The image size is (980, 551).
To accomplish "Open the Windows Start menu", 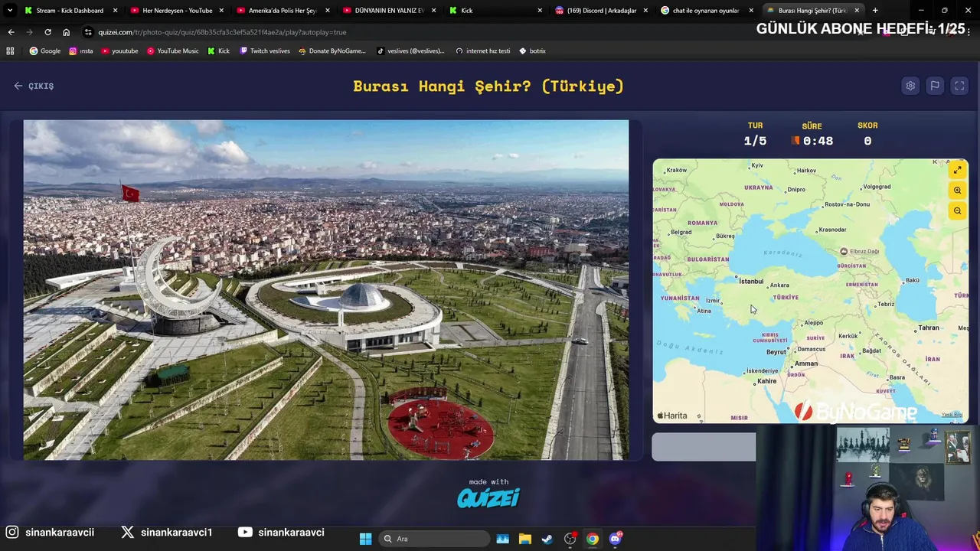I will [365, 539].
